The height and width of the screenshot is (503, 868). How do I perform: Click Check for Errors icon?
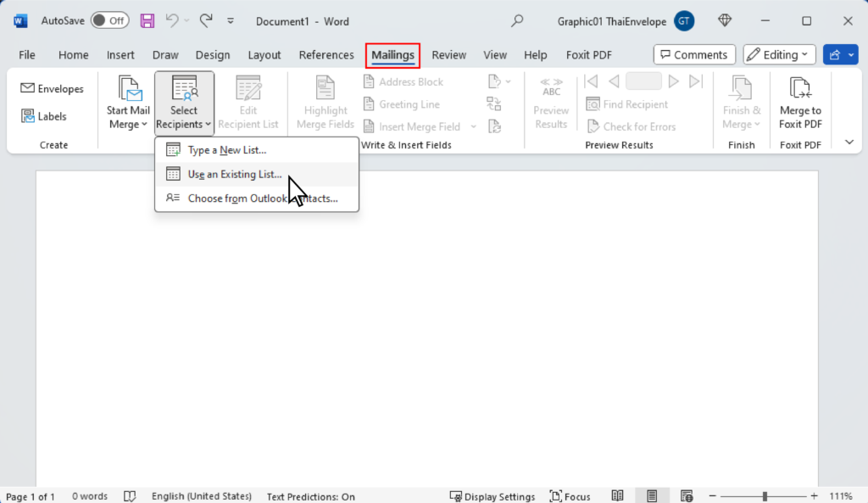tap(593, 126)
